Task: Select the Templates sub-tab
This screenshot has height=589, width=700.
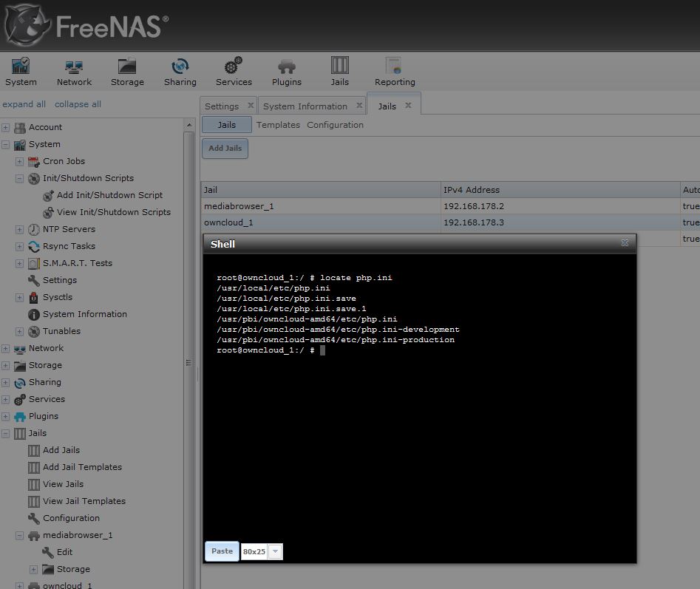Action: click(x=278, y=126)
